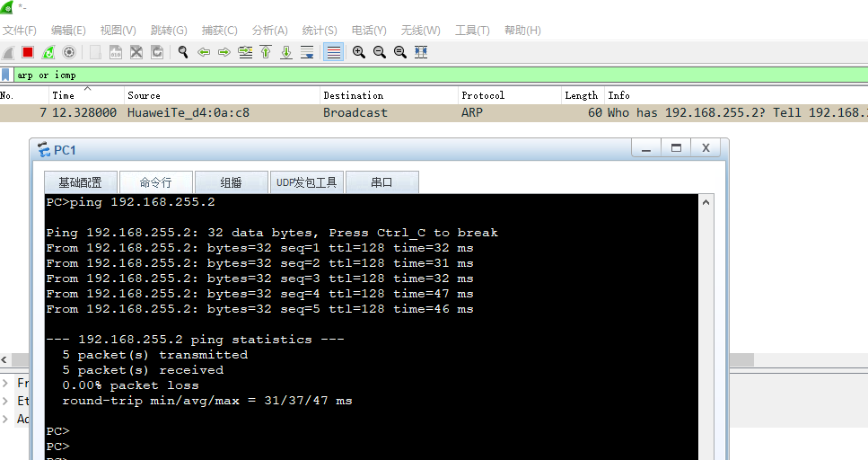Viewport: 868px width, 460px height.
Task: Expand the Address Resolution Protocol tree row
Action: pyautogui.click(x=5, y=419)
